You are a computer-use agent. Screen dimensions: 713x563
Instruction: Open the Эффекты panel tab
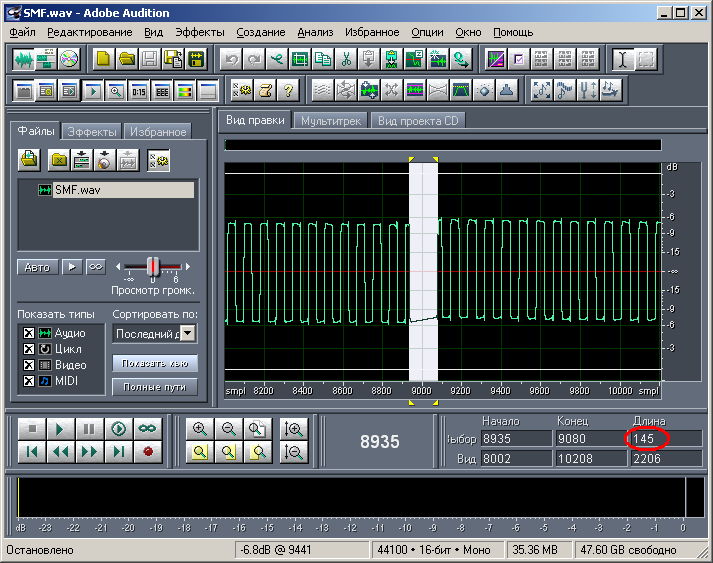[92, 132]
